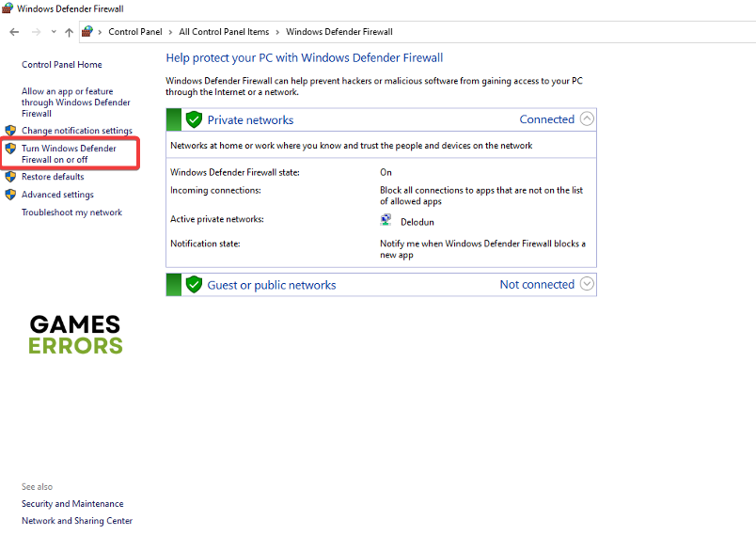Viewport: 756px width, 535px height.
Task: Click shield icon beside Restore defaults
Action: click(10, 177)
